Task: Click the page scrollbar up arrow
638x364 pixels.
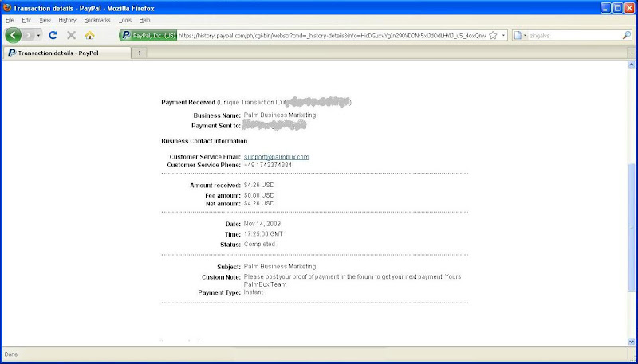Action: click(632, 65)
